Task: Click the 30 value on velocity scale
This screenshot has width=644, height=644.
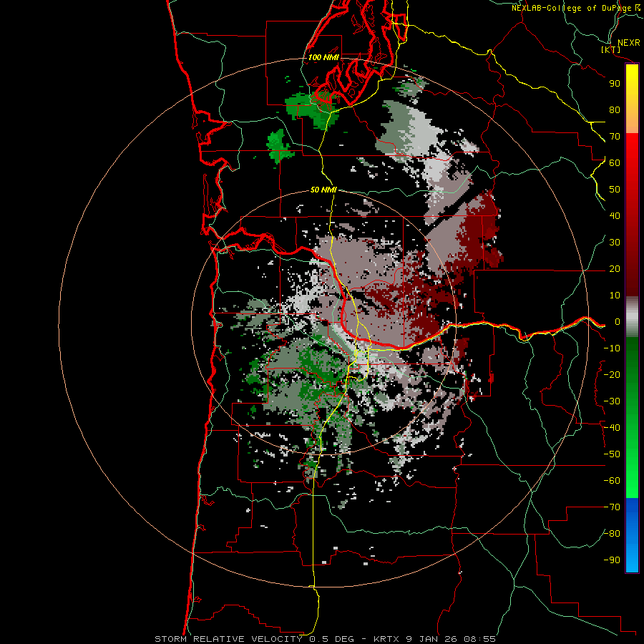Action: click(615, 243)
